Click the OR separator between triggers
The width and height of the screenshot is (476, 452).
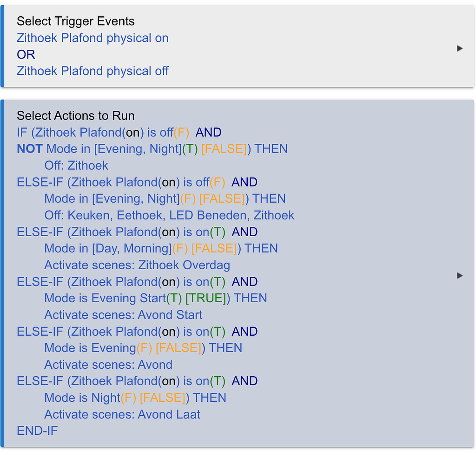coord(26,54)
